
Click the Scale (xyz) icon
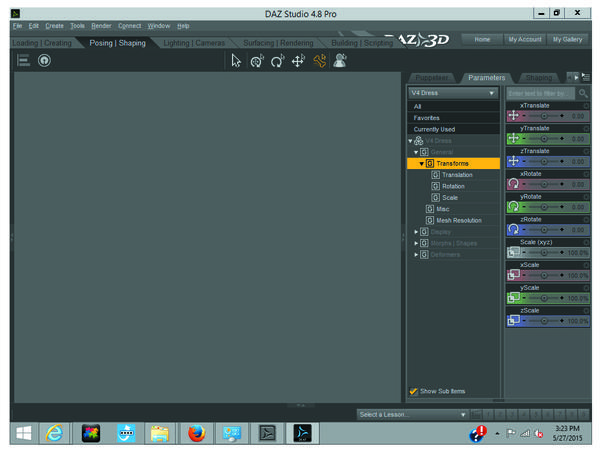[514, 252]
